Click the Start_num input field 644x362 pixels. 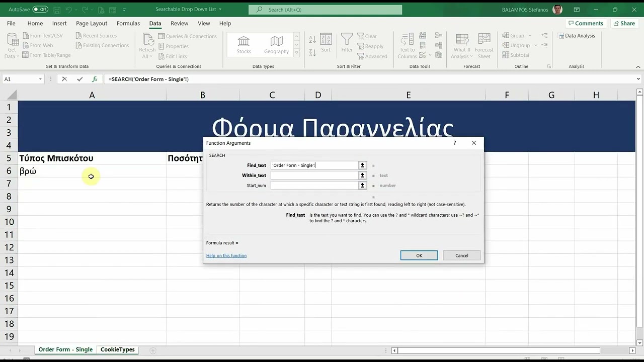(x=314, y=186)
